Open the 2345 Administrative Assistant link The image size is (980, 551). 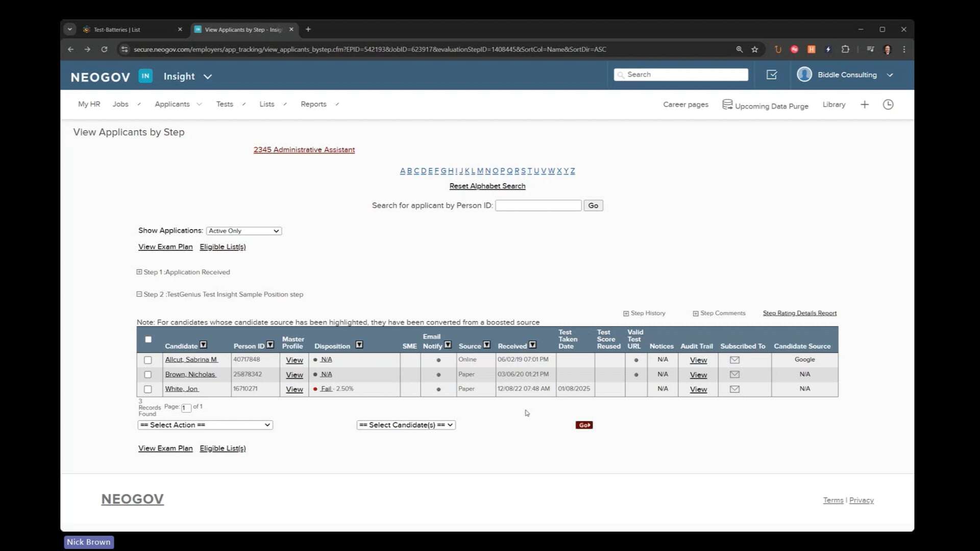pos(304,149)
